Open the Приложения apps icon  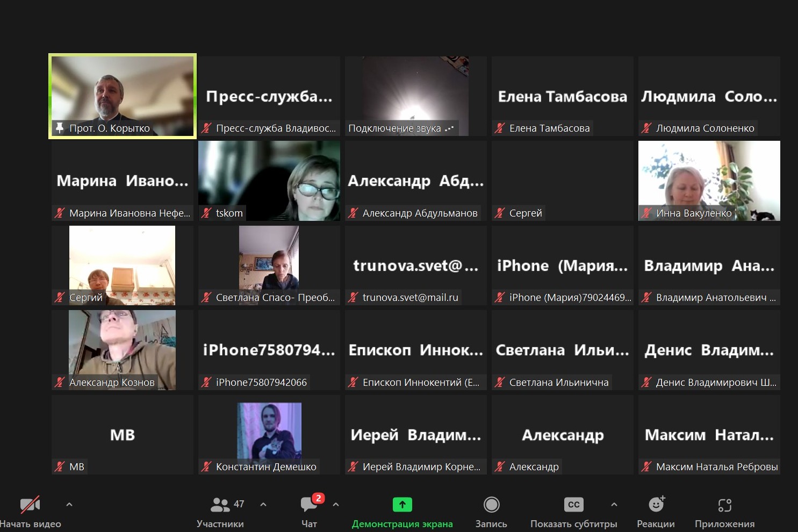[x=724, y=505]
